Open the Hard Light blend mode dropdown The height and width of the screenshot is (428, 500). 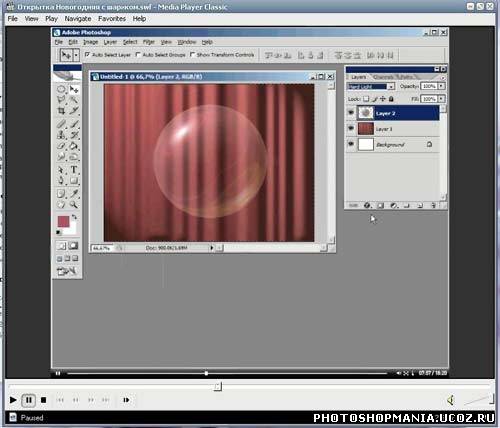coord(371,86)
